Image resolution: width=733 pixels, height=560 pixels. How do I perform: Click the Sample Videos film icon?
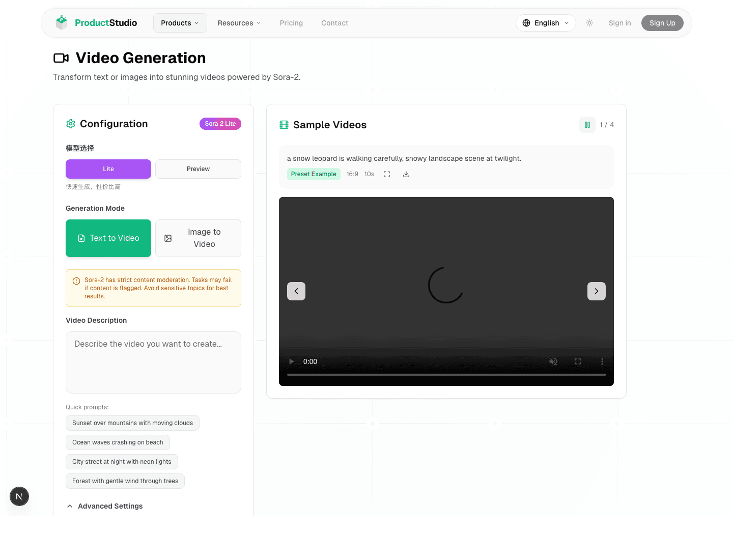coord(284,125)
